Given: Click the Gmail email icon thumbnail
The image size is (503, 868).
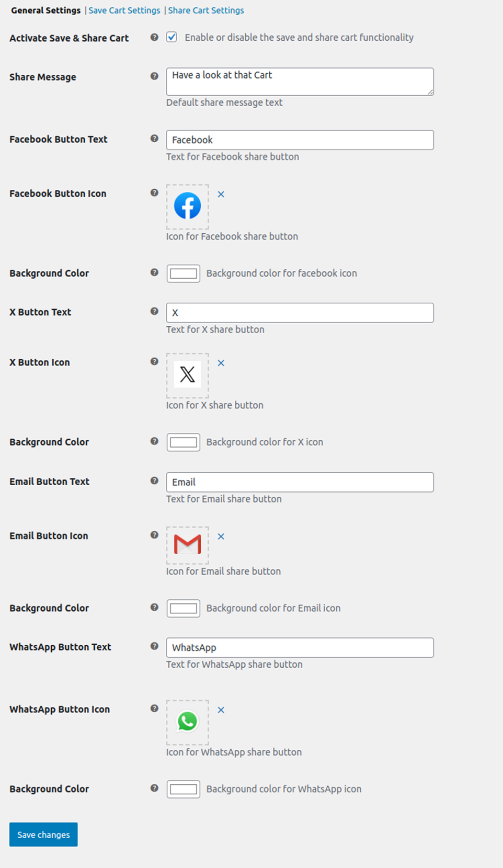Looking at the screenshot, I should [187, 544].
